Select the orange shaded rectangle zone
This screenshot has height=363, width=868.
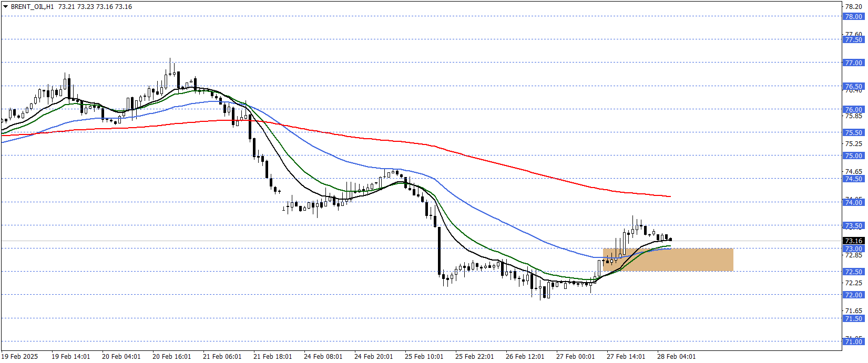(x=668, y=260)
